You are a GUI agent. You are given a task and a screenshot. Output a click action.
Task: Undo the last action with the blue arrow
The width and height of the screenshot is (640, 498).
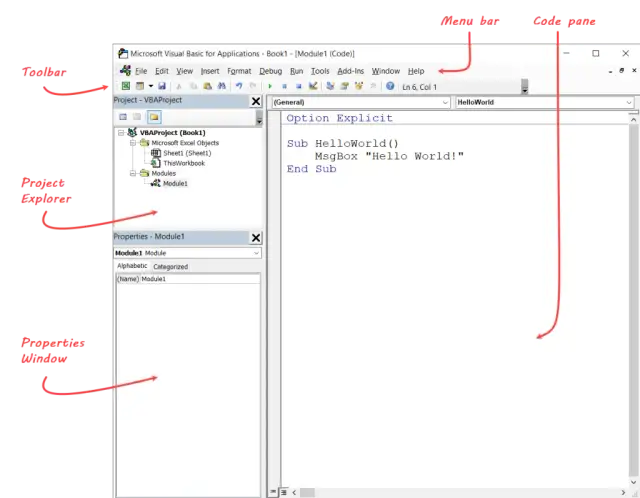pos(239,86)
